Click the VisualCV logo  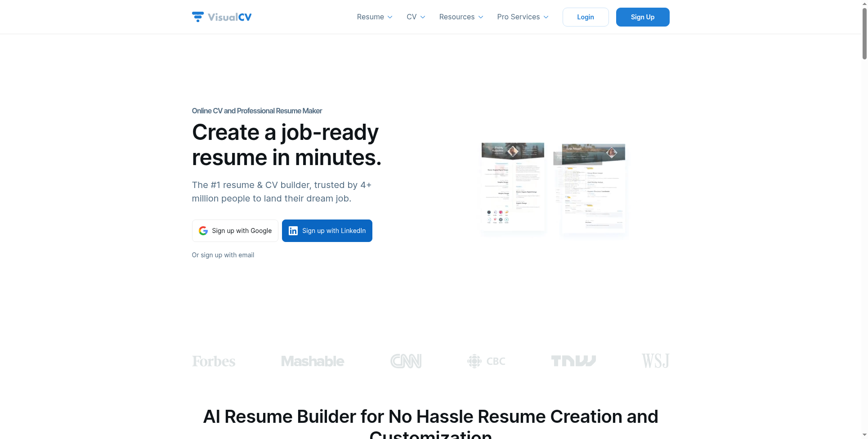tap(221, 17)
